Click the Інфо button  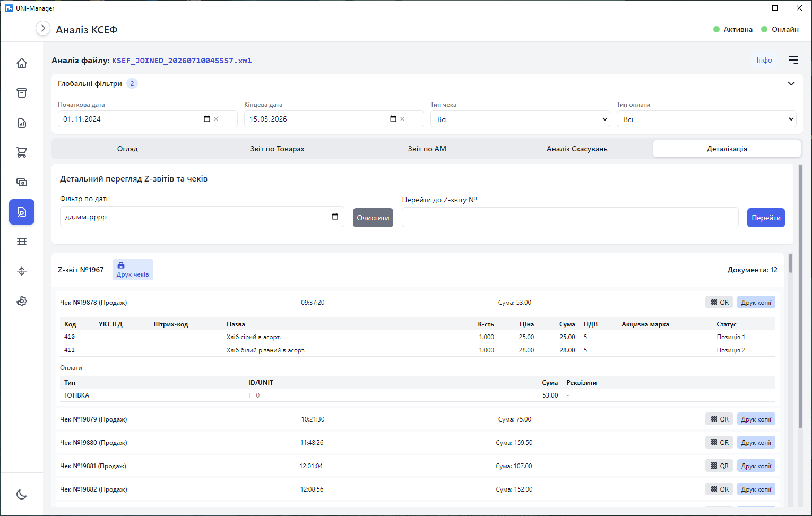coord(764,60)
